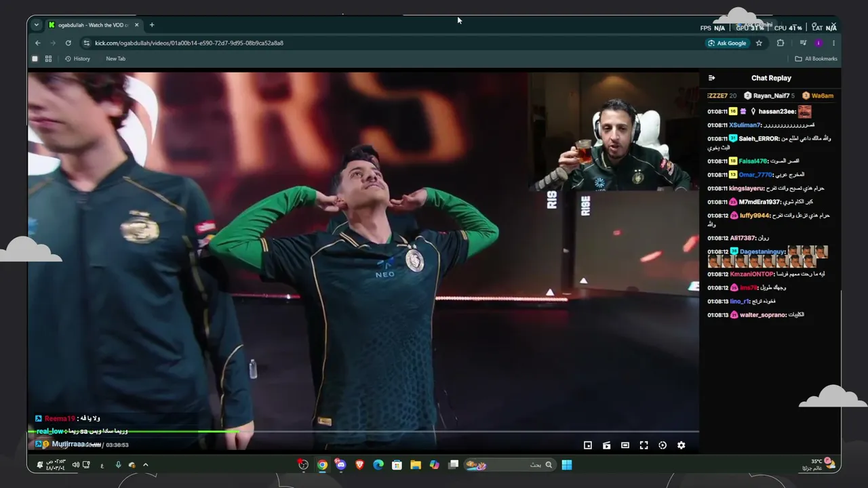Click the username Omar_7770 in chat

click(756, 175)
